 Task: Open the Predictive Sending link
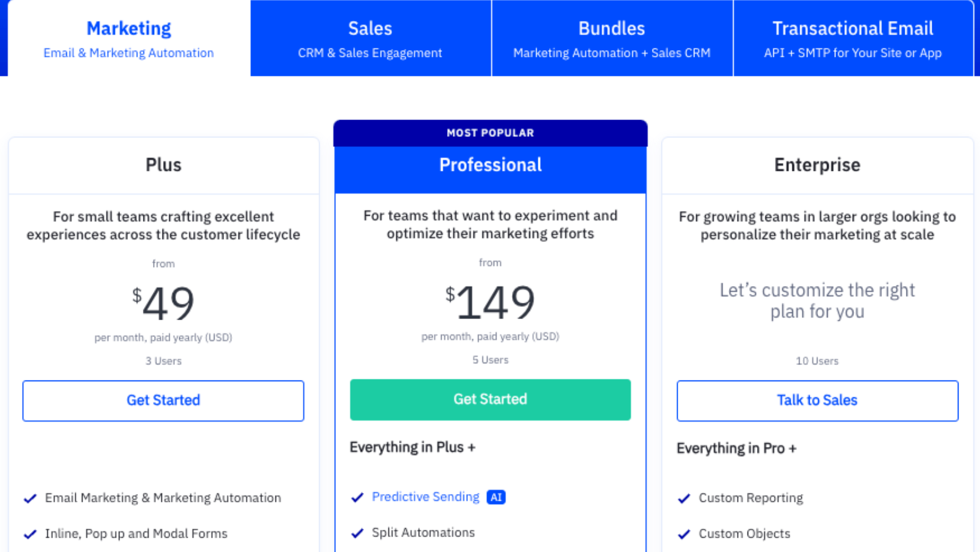tap(425, 497)
